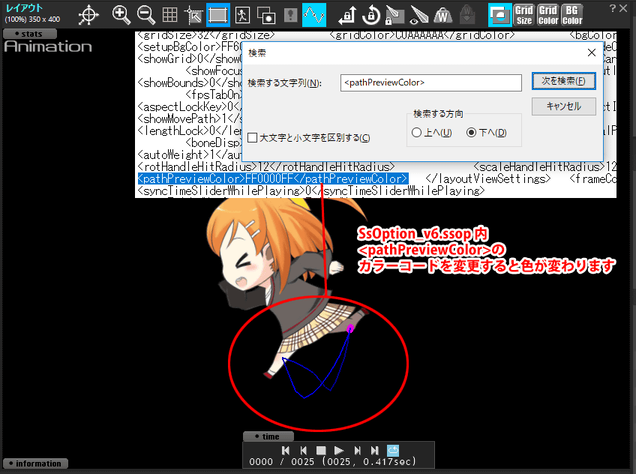The width and height of the screenshot is (636, 474).
Task: Play the animation
Action: pos(339,450)
